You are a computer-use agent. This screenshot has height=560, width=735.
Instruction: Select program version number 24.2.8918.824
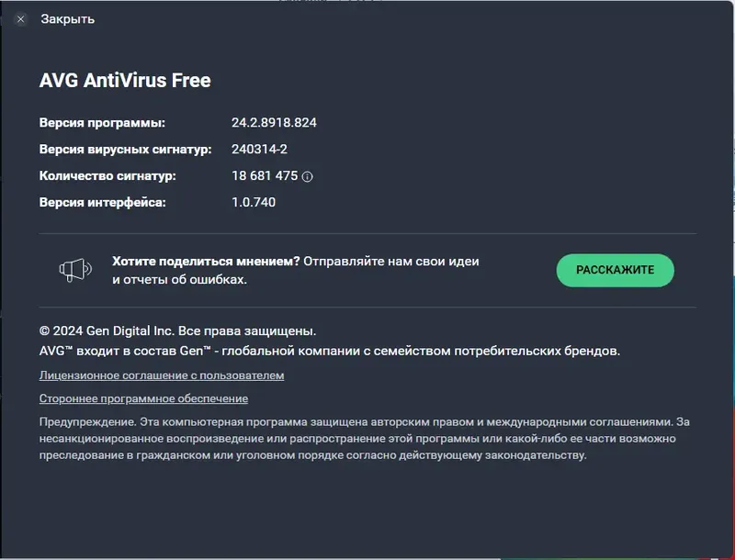(274, 123)
